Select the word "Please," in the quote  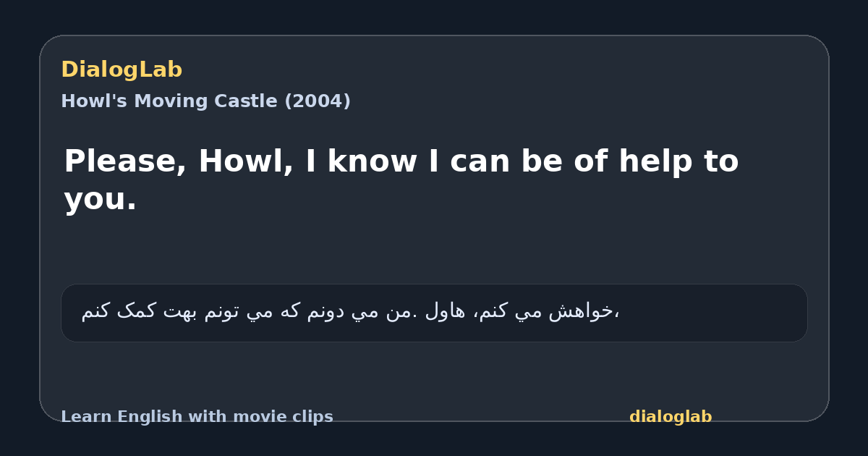[125, 161]
